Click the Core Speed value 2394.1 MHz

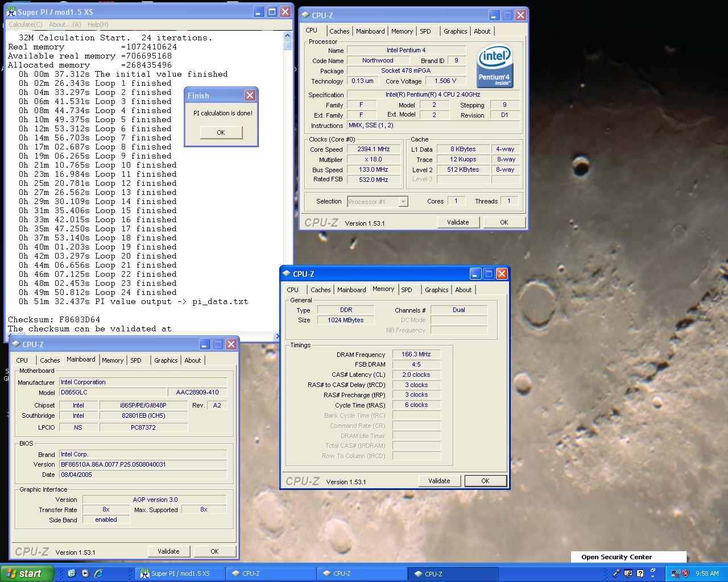[373, 149]
